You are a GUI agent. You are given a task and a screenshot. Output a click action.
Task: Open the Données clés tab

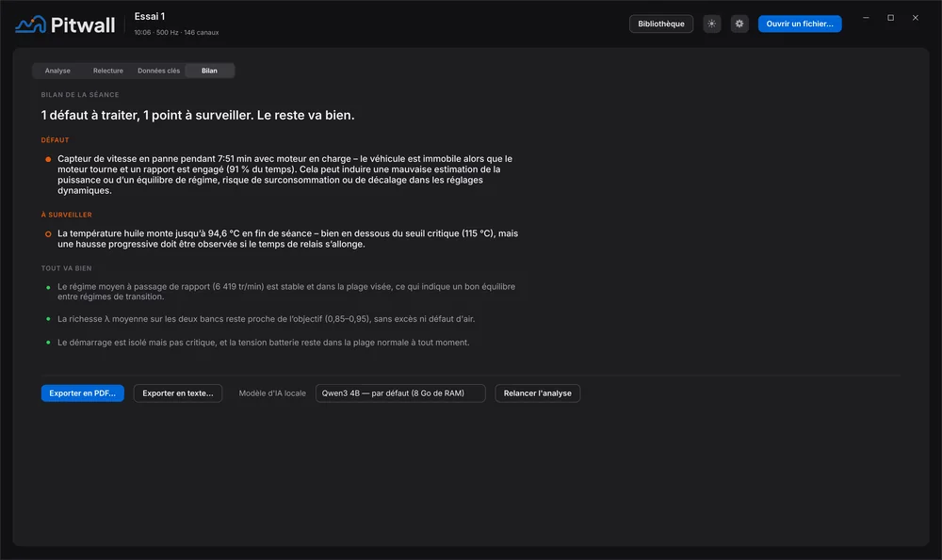pyautogui.click(x=158, y=71)
